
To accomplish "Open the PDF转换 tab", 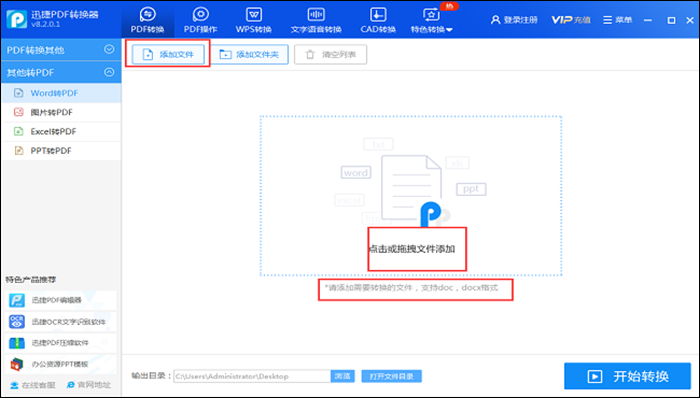I will 147,21.
